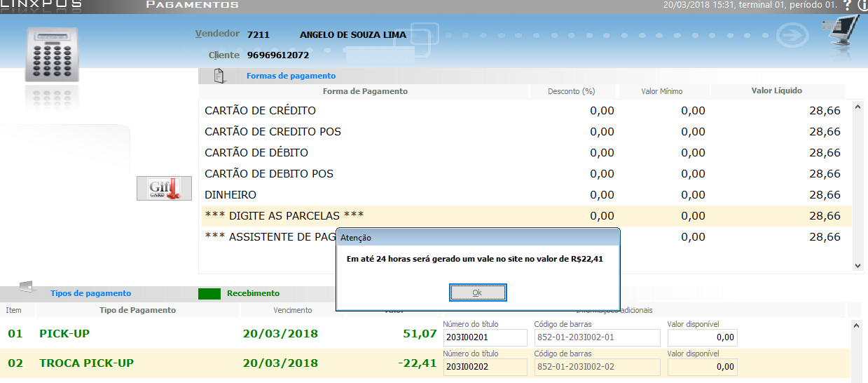Click the document icon beside Formas de pagamento
Image resolution: width=868 pixels, height=383 pixels.
(x=219, y=76)
